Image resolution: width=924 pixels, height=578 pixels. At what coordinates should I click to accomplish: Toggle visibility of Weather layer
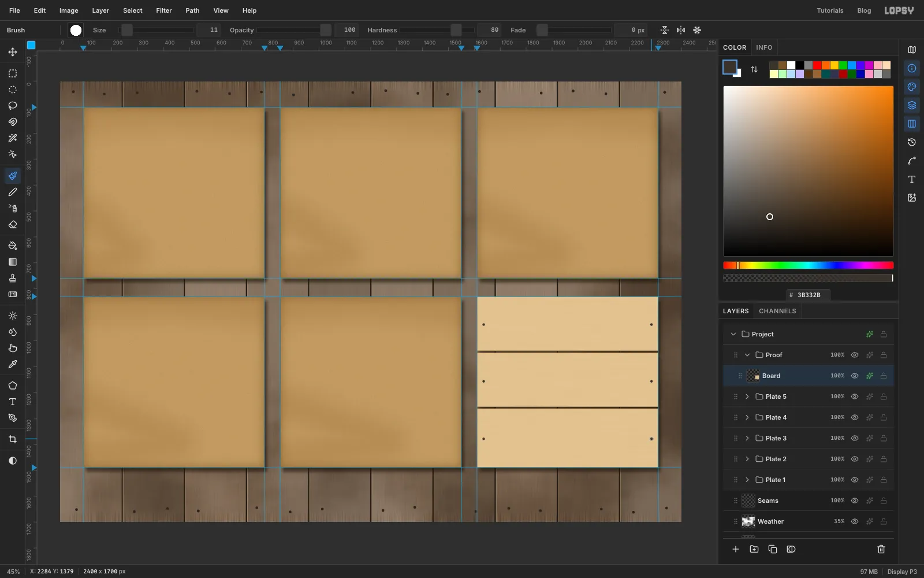click(x=855, y=521)
